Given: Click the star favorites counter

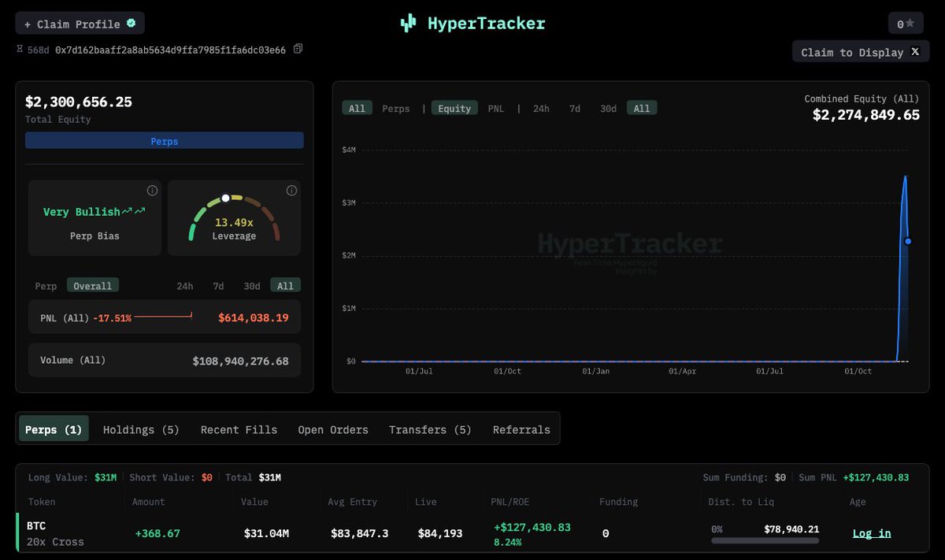Looking at the screenshot, I should point(906,23).
